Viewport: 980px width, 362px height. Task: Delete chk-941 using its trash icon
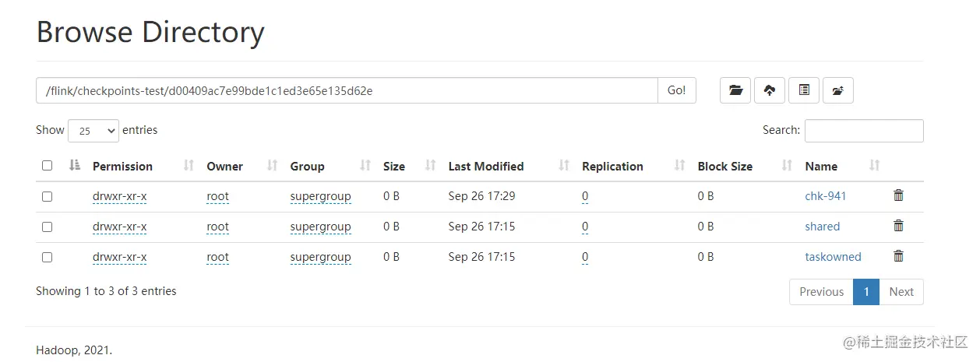(898, 195)
